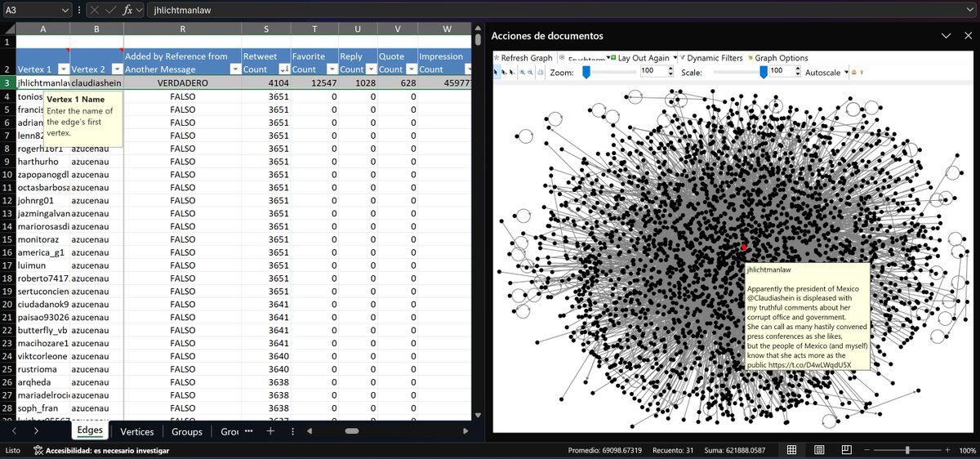
Task: Click the graph Zoom slider handle
Action: pos(586,72)
